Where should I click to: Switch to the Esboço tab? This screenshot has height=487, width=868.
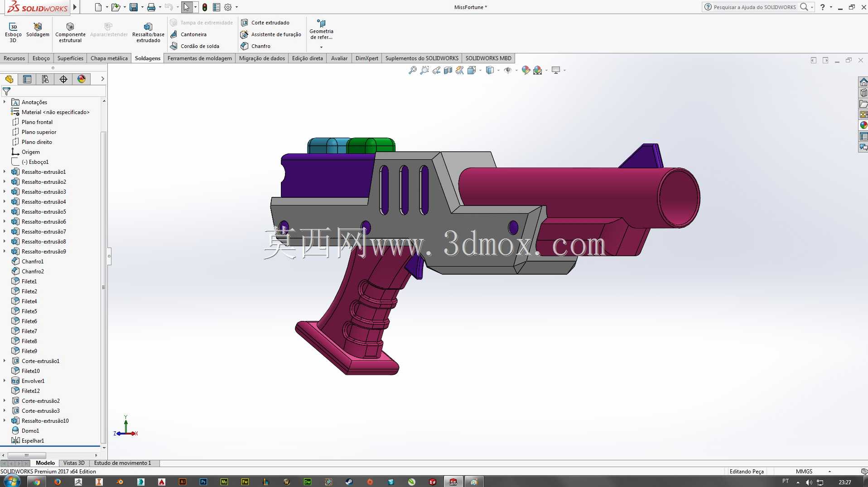(x=41, y=58)
